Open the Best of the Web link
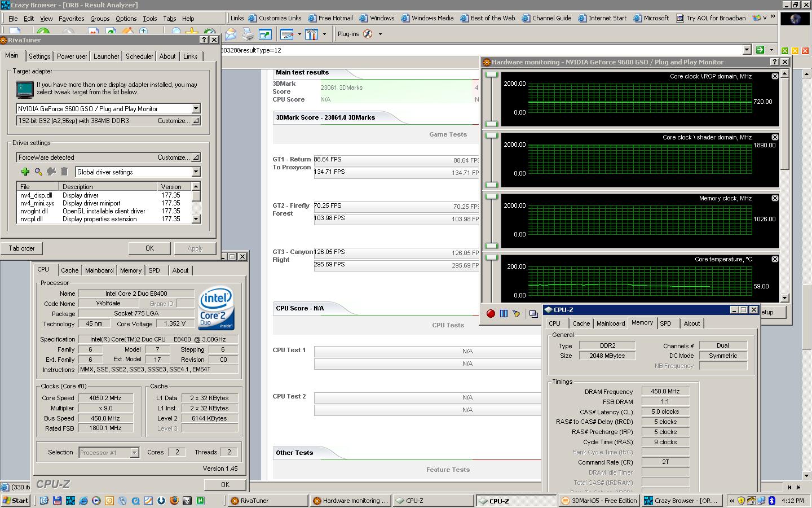Image resolution: width=812 pixels, height=508 pixels. click(x=488, y=18)
